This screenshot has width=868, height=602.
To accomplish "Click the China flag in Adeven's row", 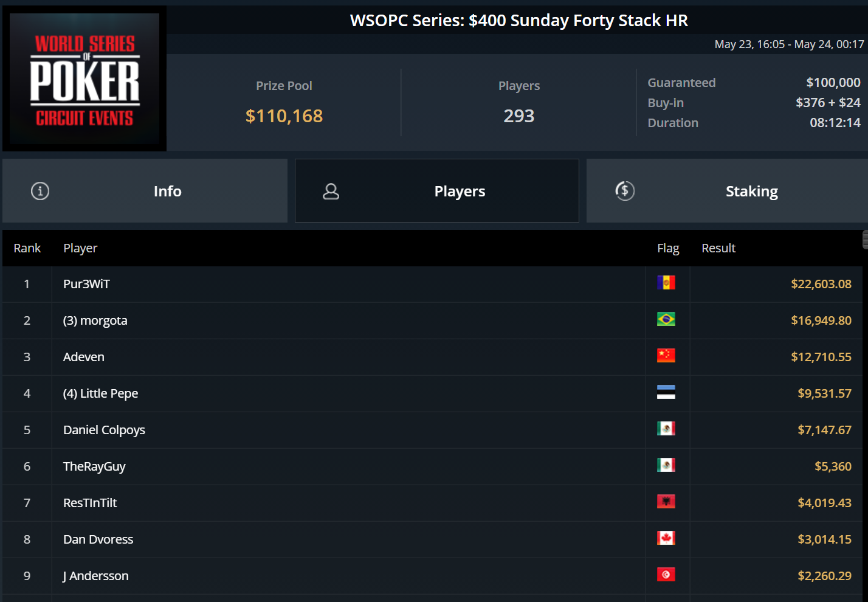I will (x=666, y=356).
